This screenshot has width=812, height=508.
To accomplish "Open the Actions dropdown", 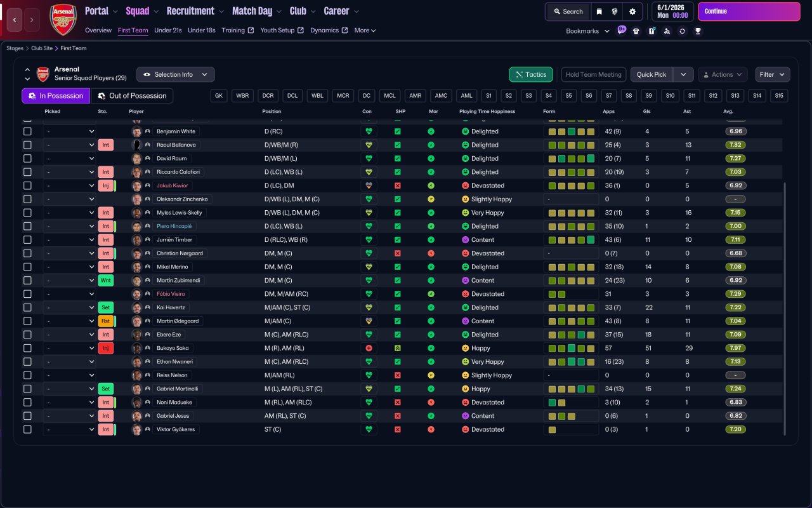I will pyautogui.click(x=723, y=74).
